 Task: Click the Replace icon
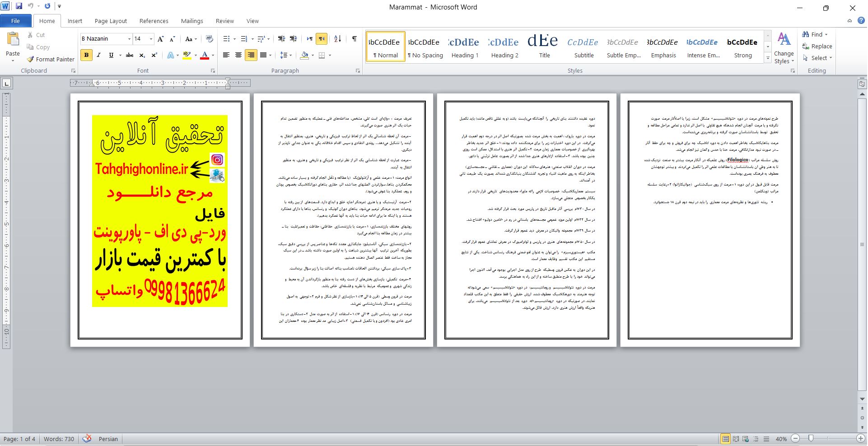click(806, 46)
